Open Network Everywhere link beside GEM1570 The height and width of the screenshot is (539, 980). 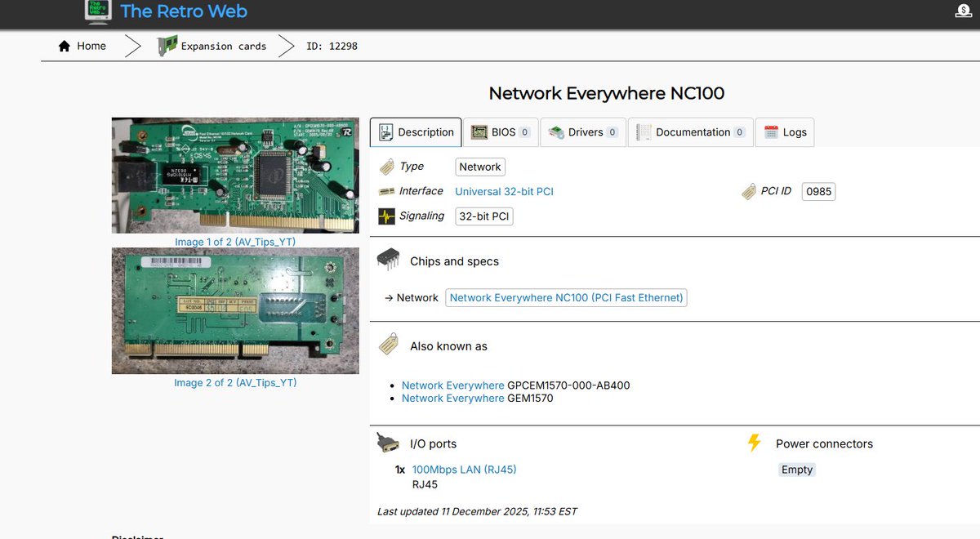[x=453, y=399]
